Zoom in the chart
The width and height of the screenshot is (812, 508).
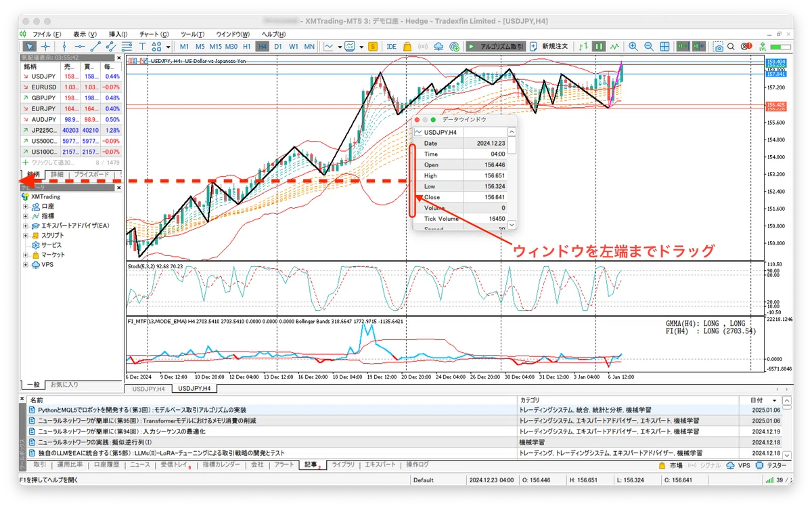coord(633,46)
